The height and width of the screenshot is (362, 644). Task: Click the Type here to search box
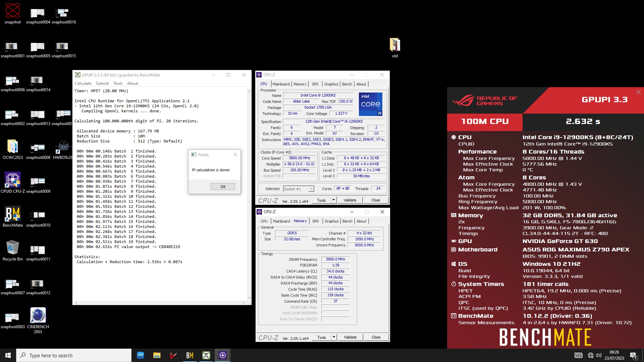[74, 355]
